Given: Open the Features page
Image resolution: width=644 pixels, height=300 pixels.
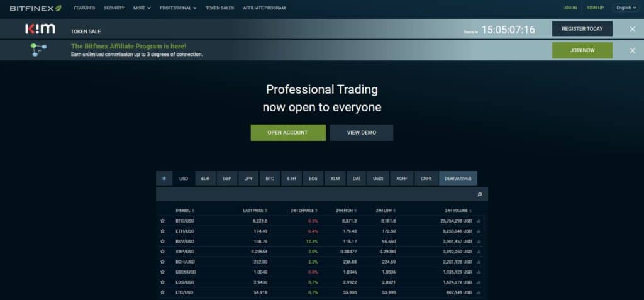Looking at the screenshot, I should [x=84, y=8].
